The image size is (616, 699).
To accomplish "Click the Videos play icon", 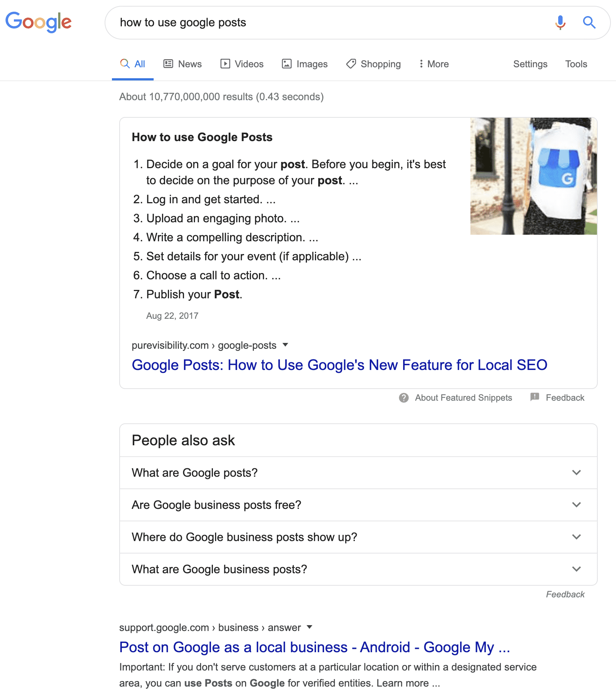I will [226, 64].
